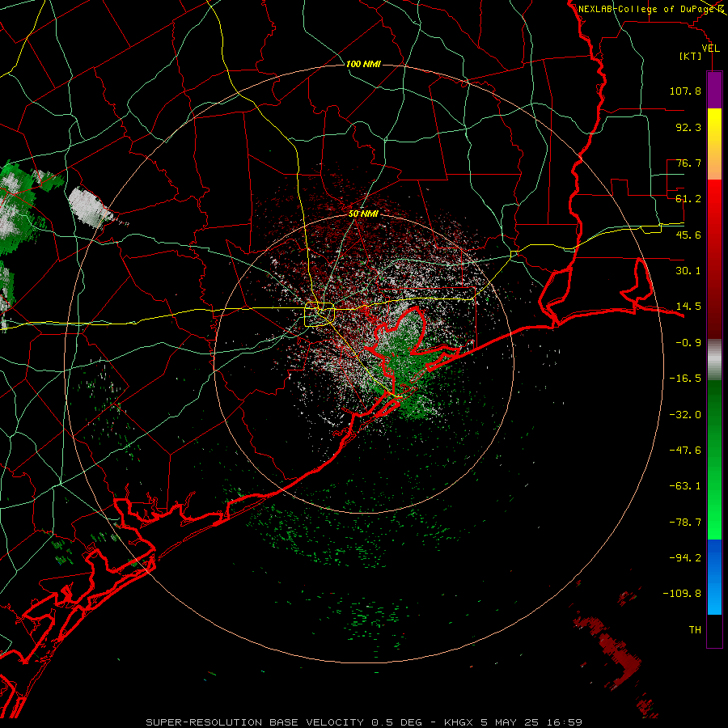Image resolution: width=728 pixels, height=728 pixels.
Task: Click the [KT] units label
Action: click(x=691, y=56)
